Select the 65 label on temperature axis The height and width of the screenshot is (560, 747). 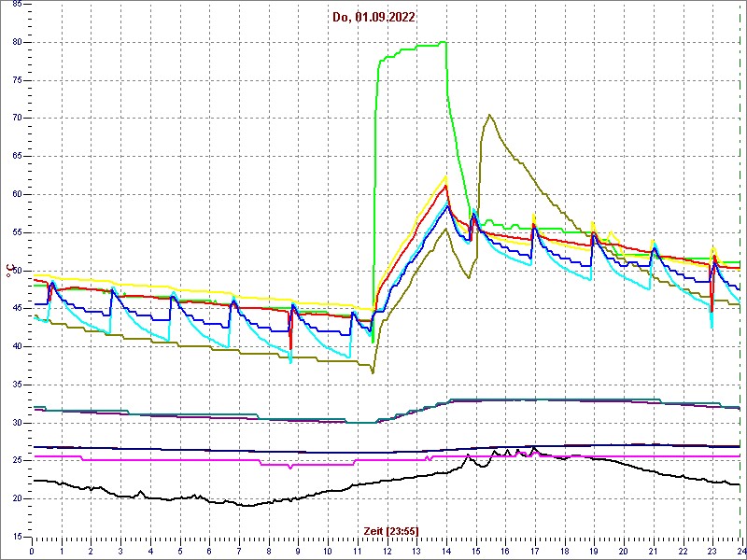[17, 157]
